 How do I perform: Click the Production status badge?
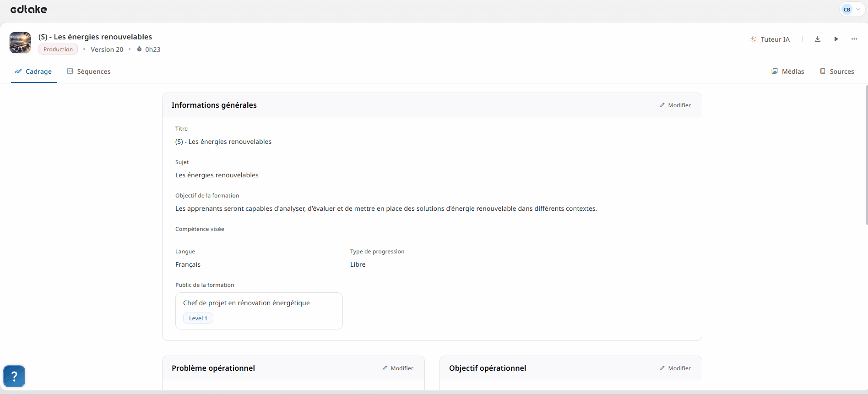(58, 49)
